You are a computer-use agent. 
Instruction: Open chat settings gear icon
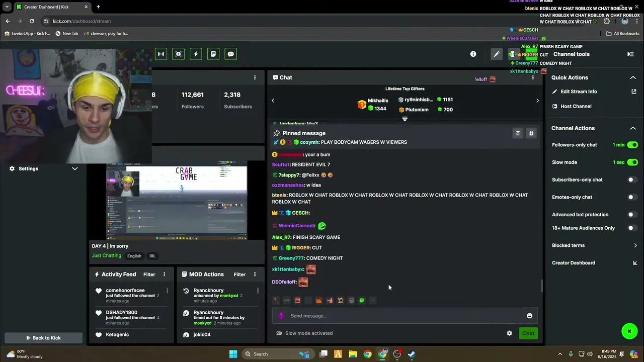[x=509, y=333]
